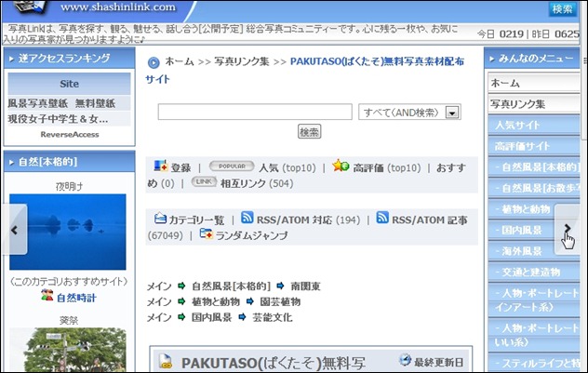Click the breadcrumb circle arrow icon
The height and width of the screenshot is (373, 588).
[x=154, y=62]
